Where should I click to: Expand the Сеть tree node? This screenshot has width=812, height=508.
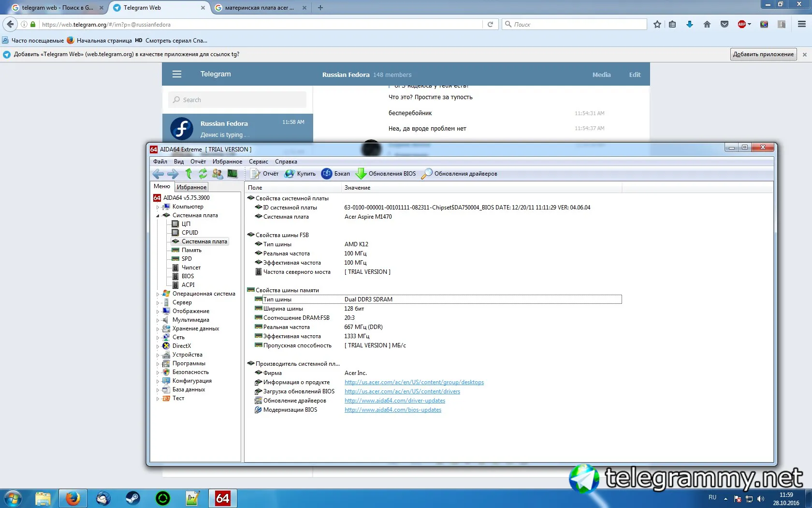(158, 338)
